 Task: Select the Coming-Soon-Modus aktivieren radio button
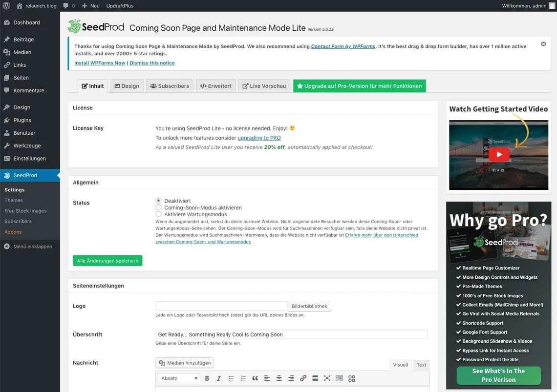[x=158, y=207]
